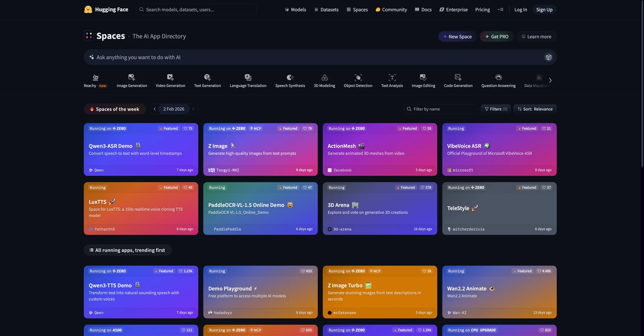Go to previous Spaces of the week date

click(155, 109)
